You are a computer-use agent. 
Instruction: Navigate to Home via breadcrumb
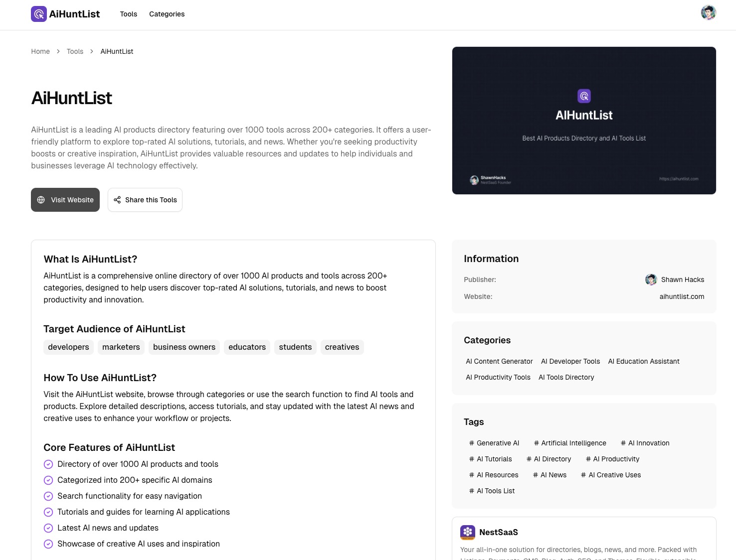pos(40,51)
